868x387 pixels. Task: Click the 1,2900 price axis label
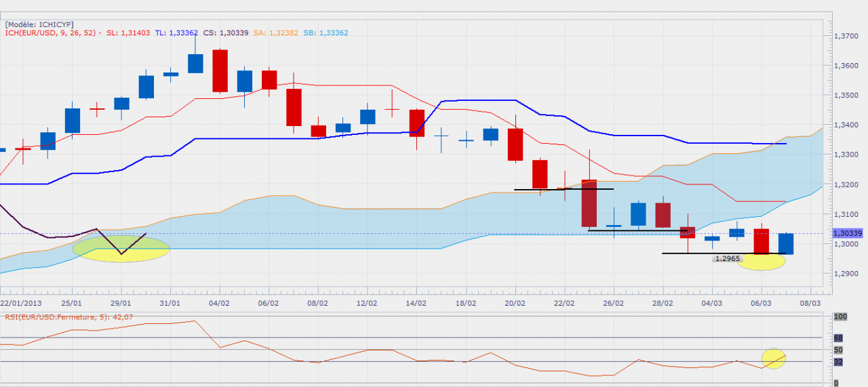pos(846,274)
